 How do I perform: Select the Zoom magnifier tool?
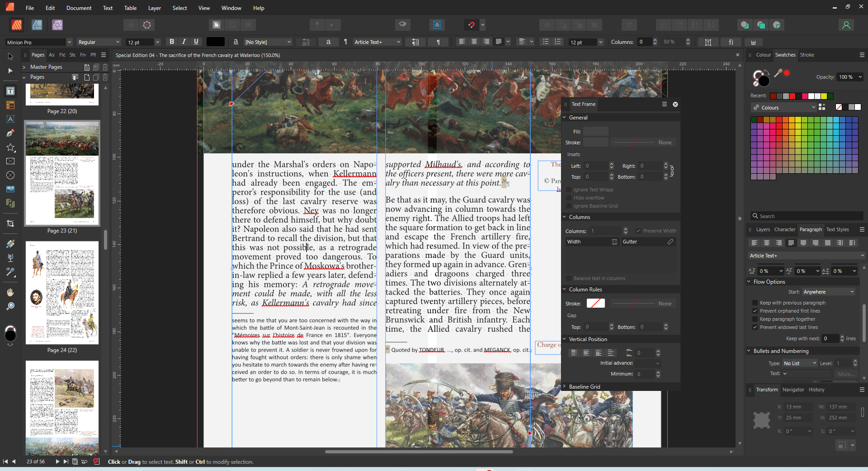10,306
